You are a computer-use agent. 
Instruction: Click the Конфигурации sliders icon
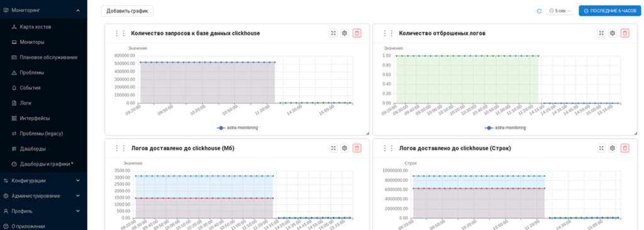tap(6, 181)
